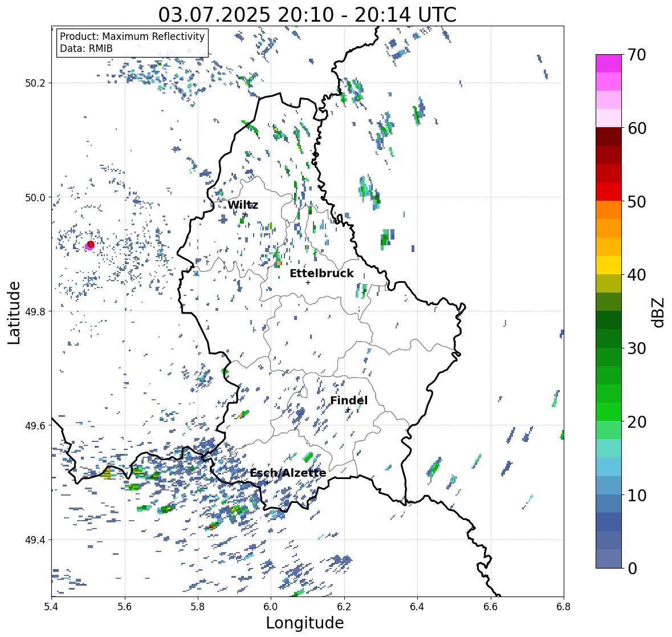Click the 50 tick label on the colorbar
This screenshot has width=672, height=637.
pos(637,201)
